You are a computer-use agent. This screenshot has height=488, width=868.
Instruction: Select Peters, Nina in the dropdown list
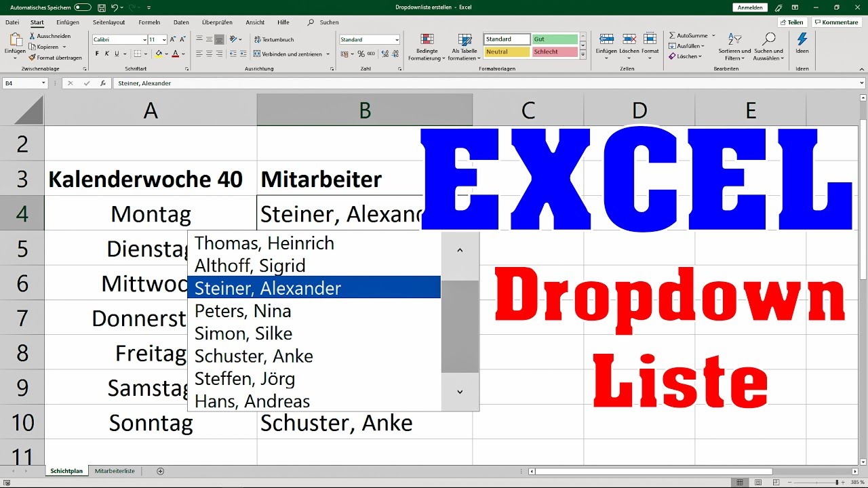314,311
